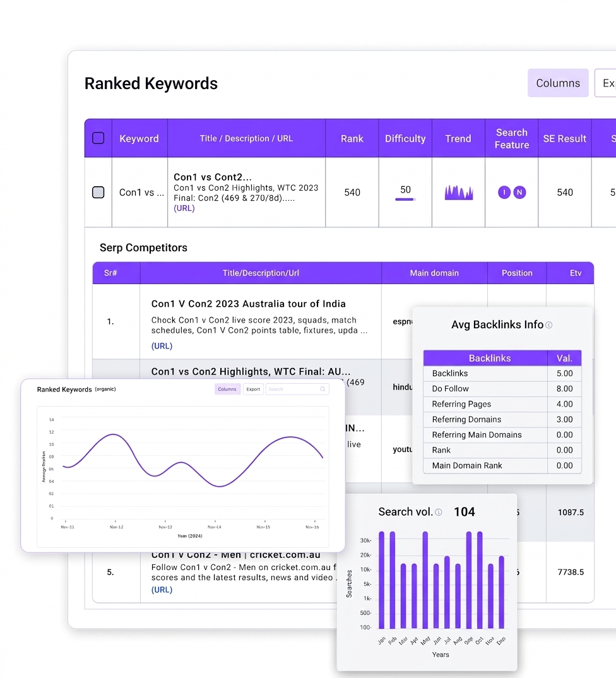Screen dimensions: 616x678
Task: Click the SE Result column header
Action: (x=564, y=138)
